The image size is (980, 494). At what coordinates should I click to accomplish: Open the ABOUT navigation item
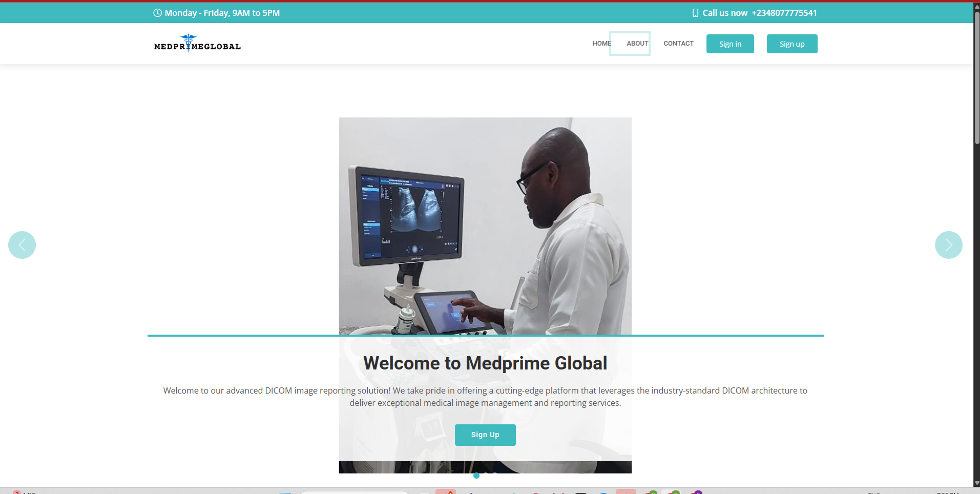(x=637, y=44)
